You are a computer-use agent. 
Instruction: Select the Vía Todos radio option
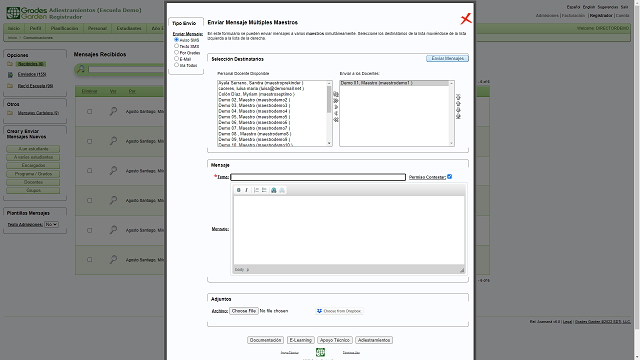176,65
